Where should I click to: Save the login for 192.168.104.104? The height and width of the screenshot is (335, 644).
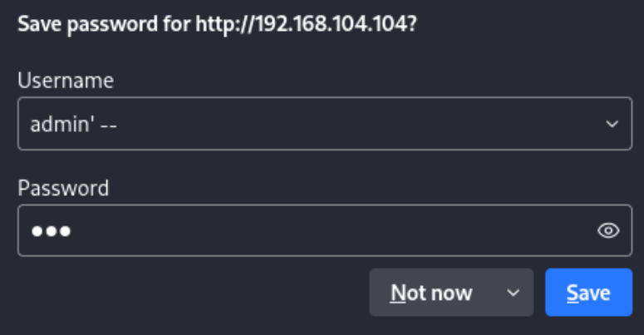[x=588, y=293]
